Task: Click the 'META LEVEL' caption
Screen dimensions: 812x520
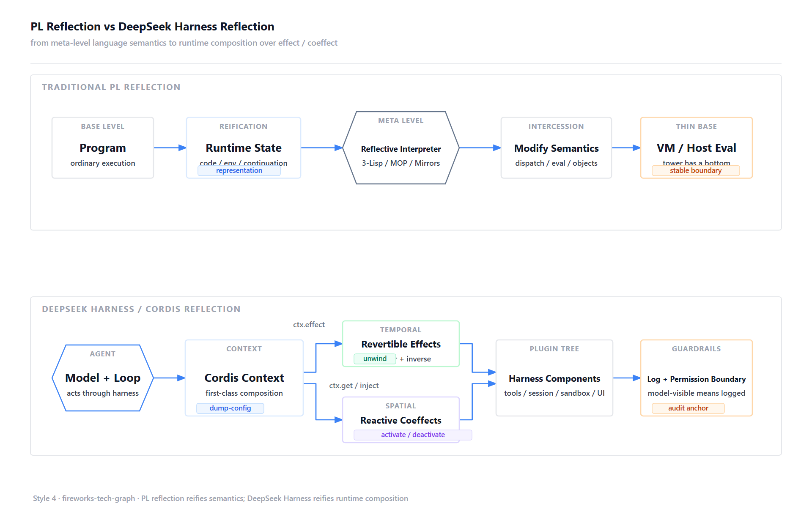Action: coord(401,120)
